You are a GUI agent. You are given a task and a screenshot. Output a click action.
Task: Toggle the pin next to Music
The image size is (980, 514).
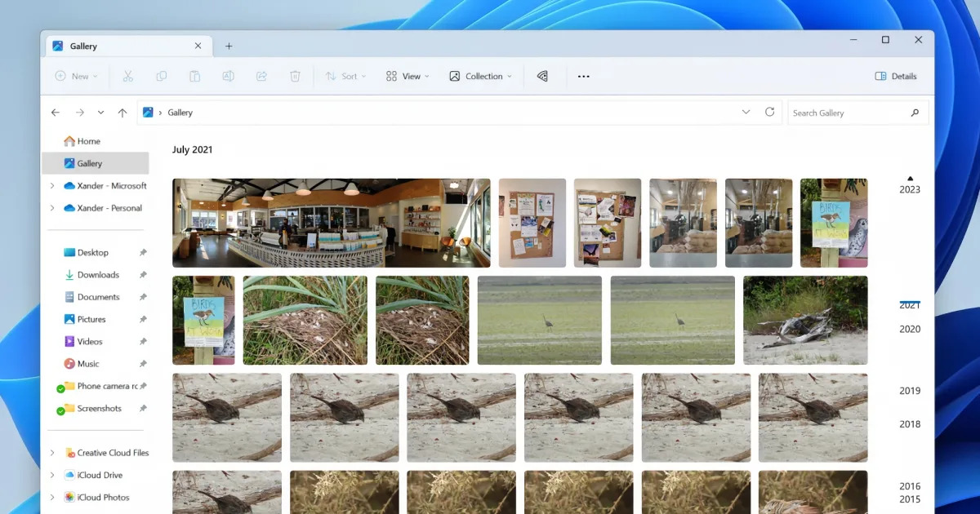click(x=143, y=364)
